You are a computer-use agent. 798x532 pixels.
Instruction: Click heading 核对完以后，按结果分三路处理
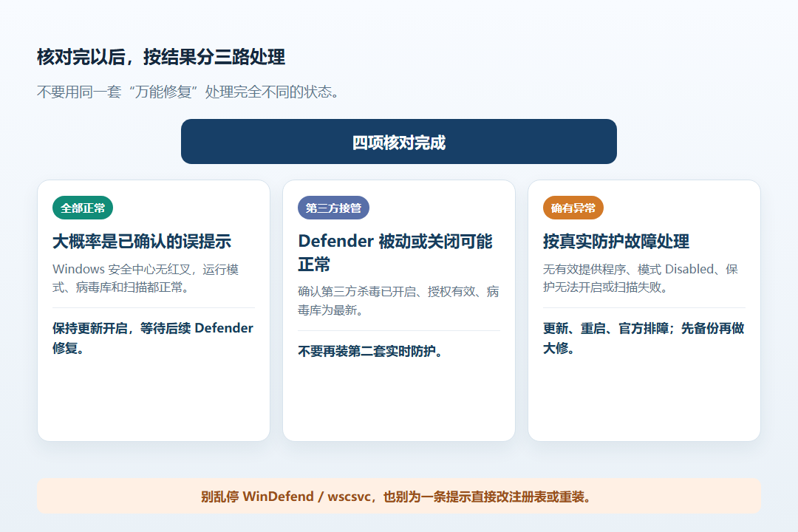[x=161, y=57]
